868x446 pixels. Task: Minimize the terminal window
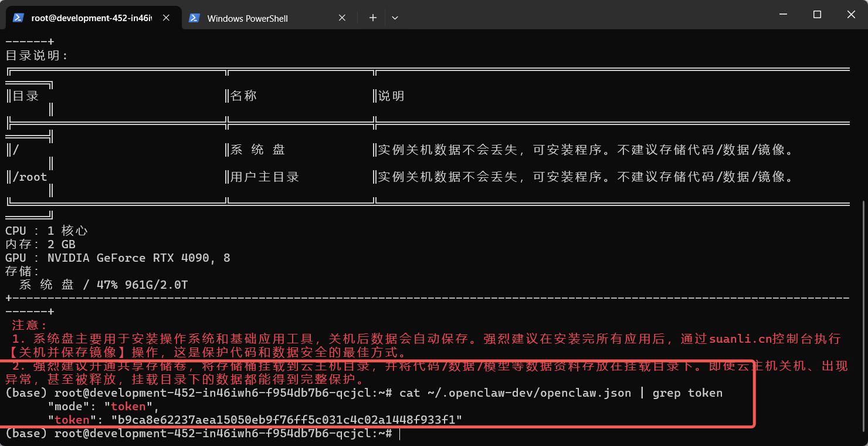782,15
